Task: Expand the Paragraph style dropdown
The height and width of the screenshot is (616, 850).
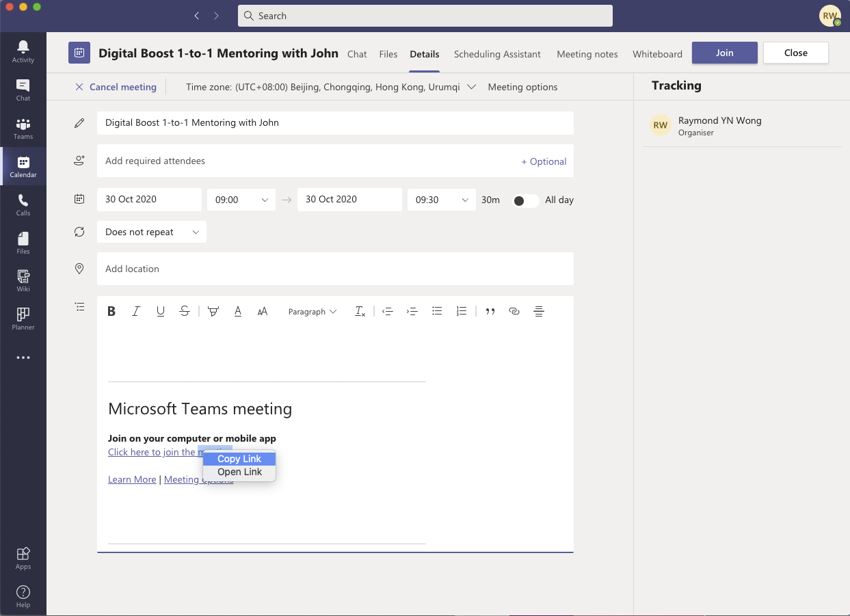Action: point(313,312)
